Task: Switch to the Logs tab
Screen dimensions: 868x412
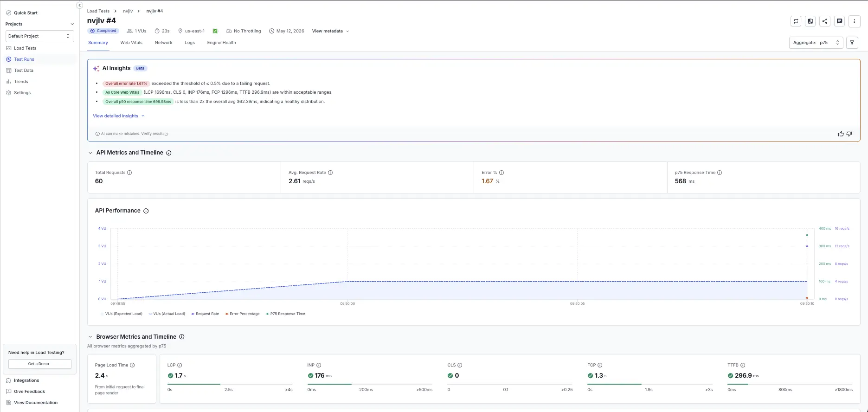Action: point(190,43)
